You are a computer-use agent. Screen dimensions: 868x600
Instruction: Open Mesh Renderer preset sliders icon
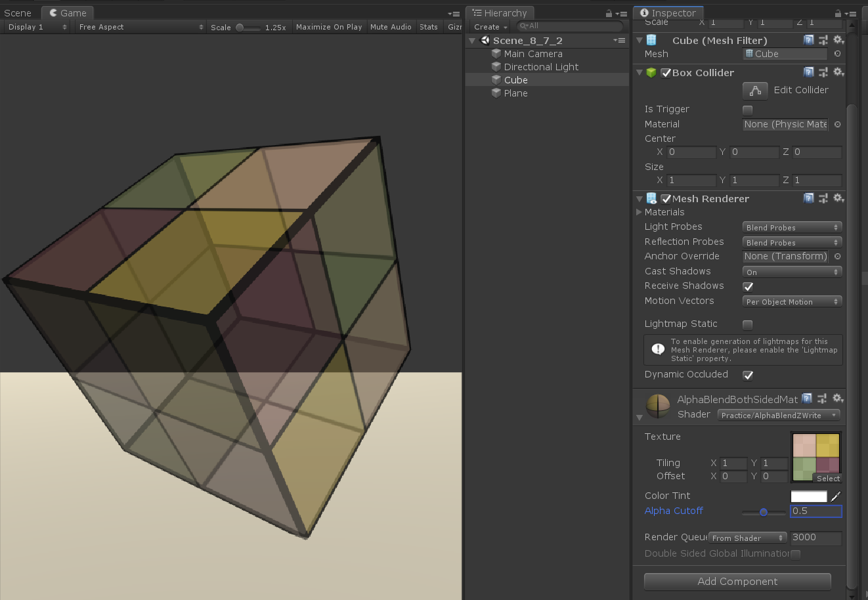click(823, 198)
